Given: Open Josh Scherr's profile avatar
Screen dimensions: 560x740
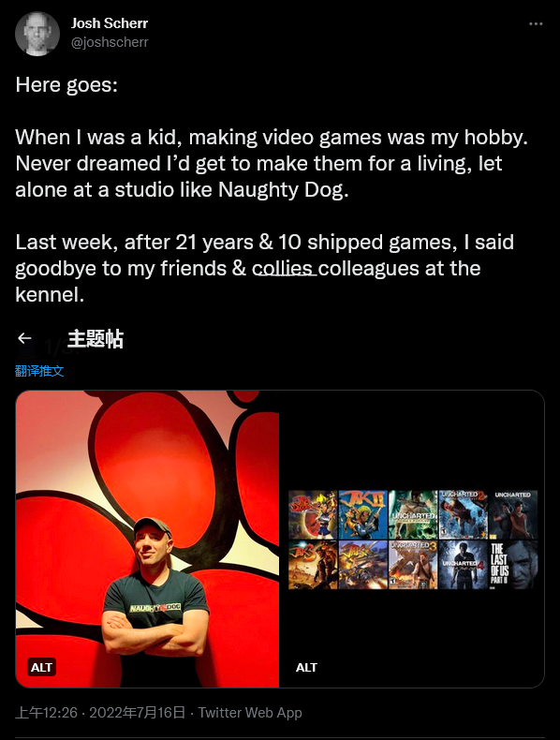Looking at the screenshot, I should click(x=37, y=34).
